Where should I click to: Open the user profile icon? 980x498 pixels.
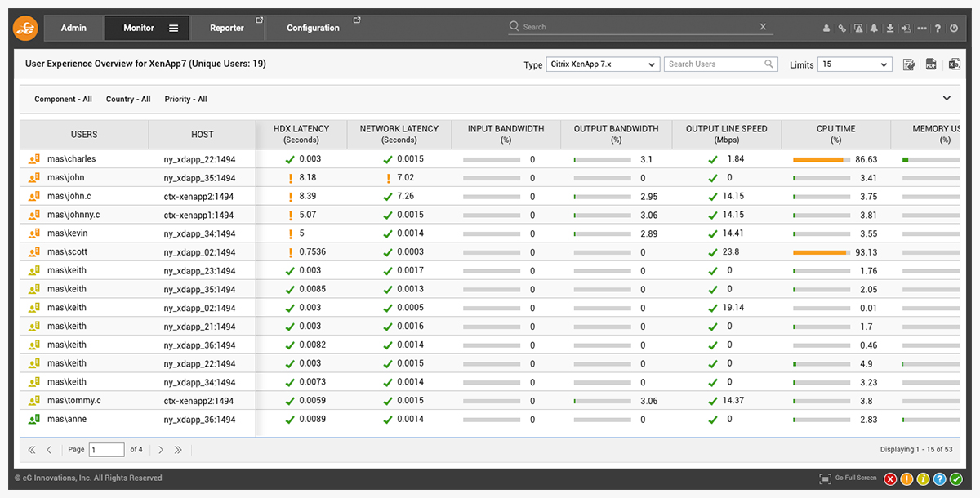click(826, 28)
